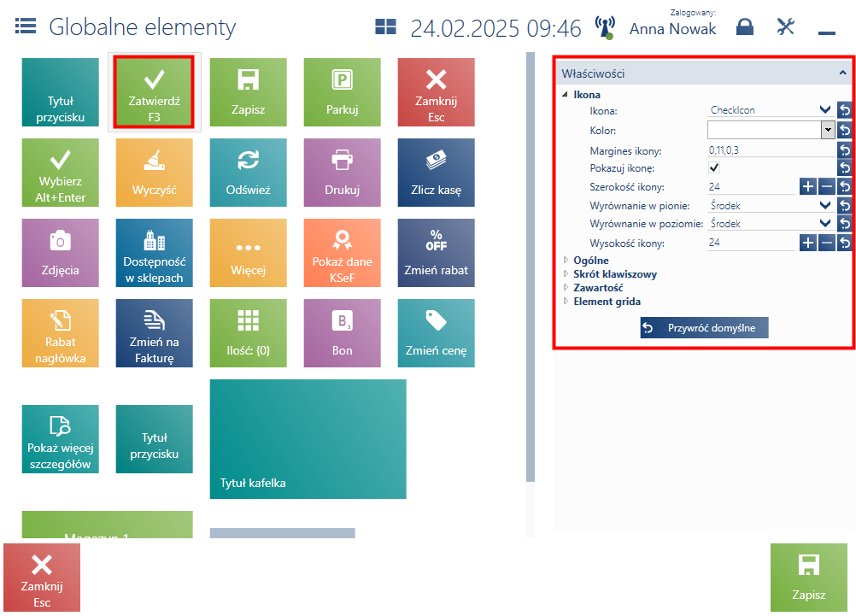Image resolution: width=856 pixels, height=616 pixels.
Task: Click the logged-in user Anna Nowak
Action: point(672,28)
